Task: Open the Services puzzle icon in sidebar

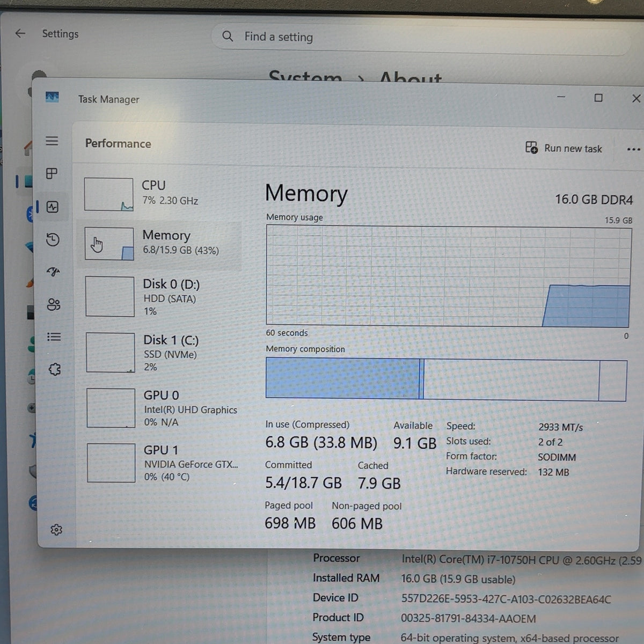Action: (54, 369)
